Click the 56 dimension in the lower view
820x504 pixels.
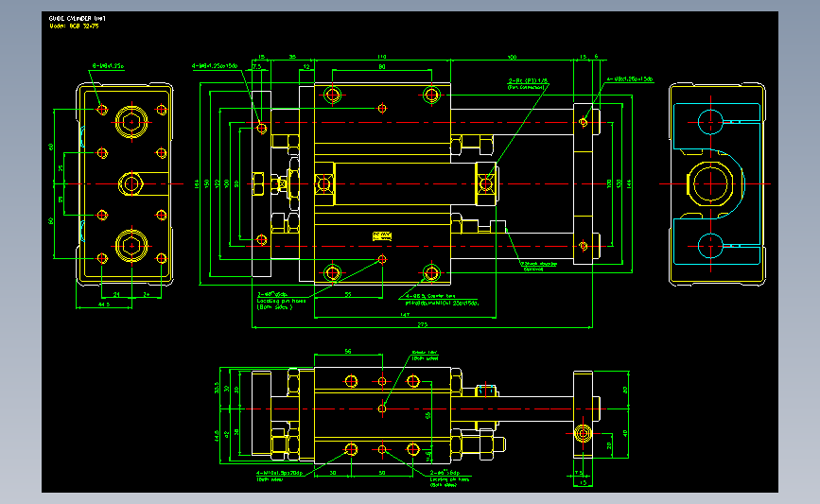(x=348, y=352)
